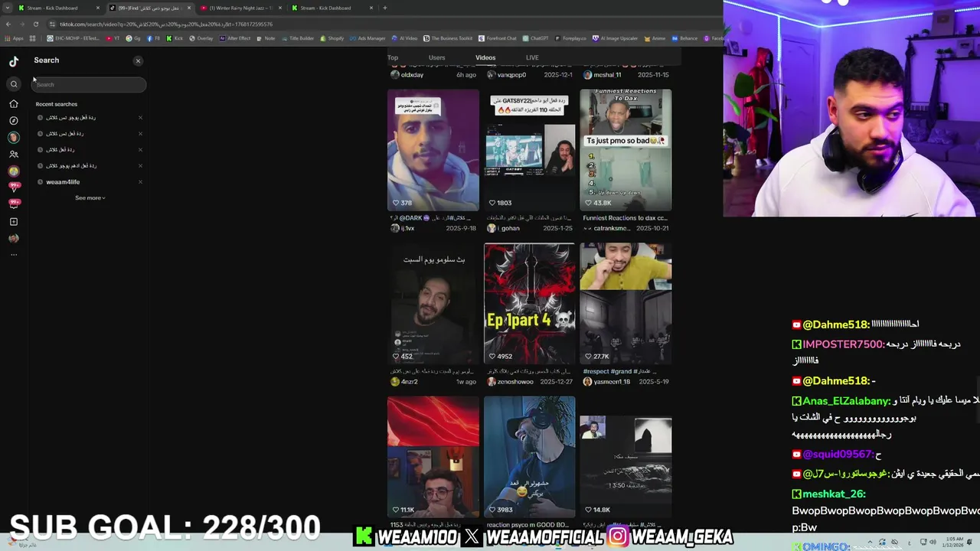Open the Shopify bookmark
This screenshot has width=980, height=551.
pyautogui.click(x=332, y=38)
